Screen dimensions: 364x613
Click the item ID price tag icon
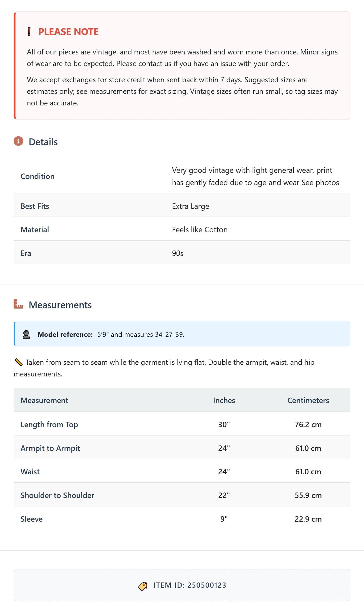coord(143,586)
